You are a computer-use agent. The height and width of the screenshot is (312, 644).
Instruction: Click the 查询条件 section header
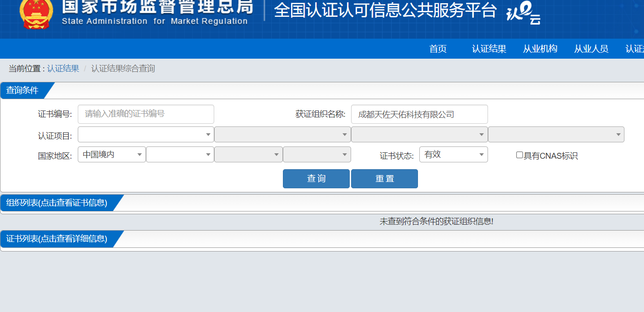pos(23,91)
